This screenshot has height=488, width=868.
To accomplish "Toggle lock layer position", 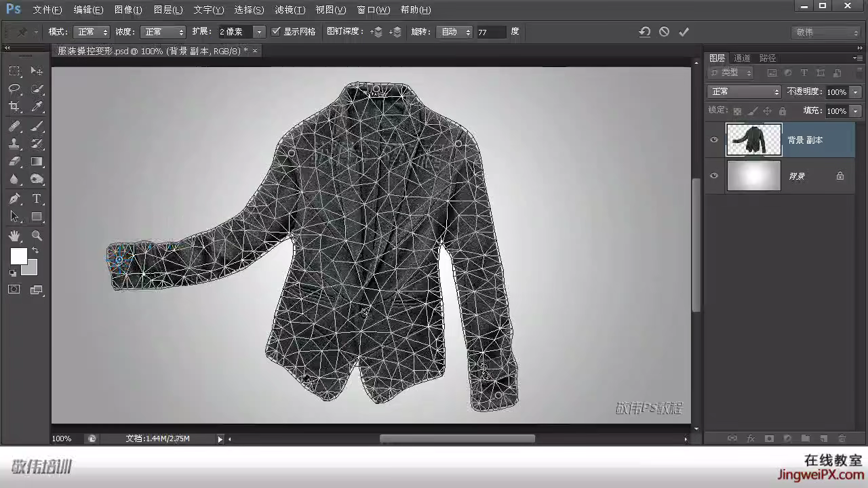I will point(768,110).
